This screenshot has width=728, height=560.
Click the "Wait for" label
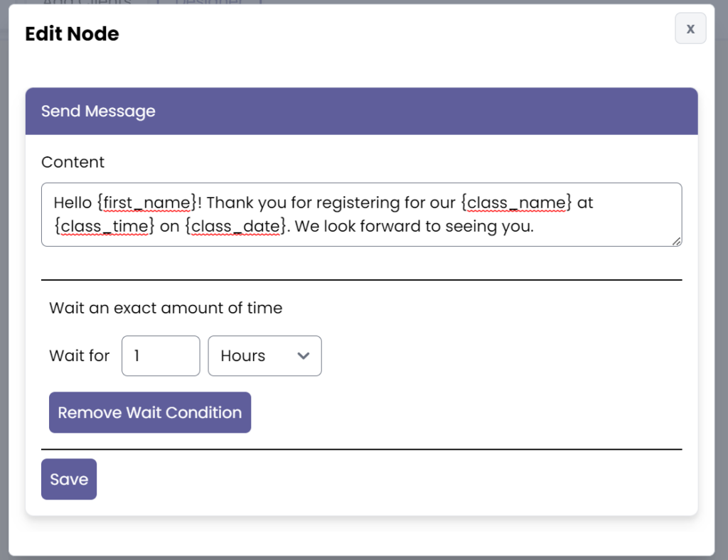pyautogui.click(x=79, y=356)
